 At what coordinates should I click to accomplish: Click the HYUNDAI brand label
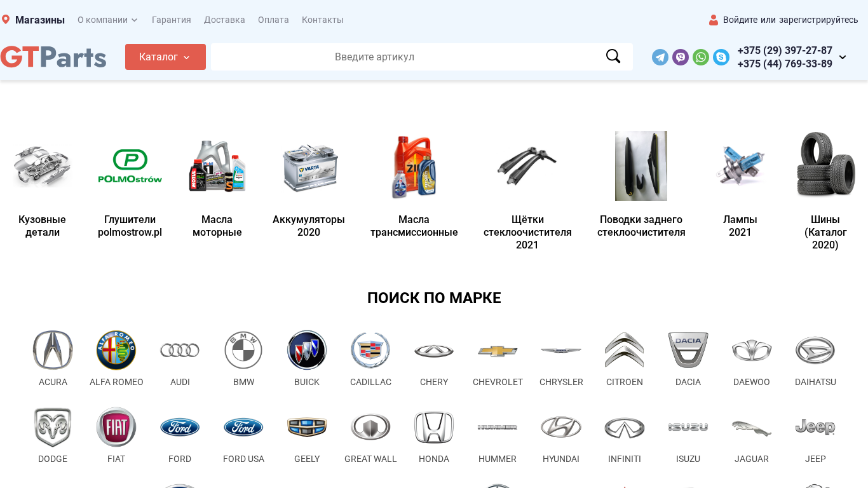(x=561, y=459)
